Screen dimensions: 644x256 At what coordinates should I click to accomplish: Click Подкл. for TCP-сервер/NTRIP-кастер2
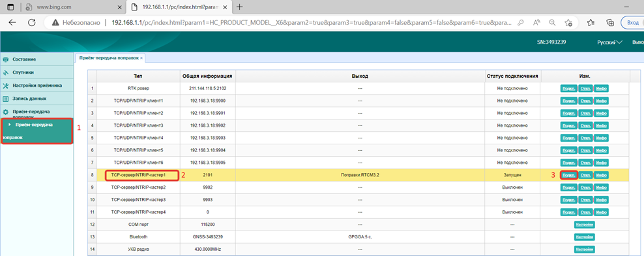[x=569, y=187]
